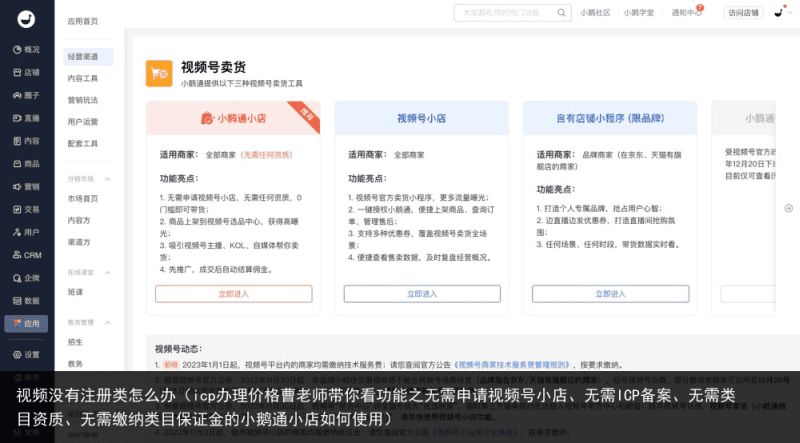
Task: Open 商品 in the left sidebar
Action: point(26,164)
